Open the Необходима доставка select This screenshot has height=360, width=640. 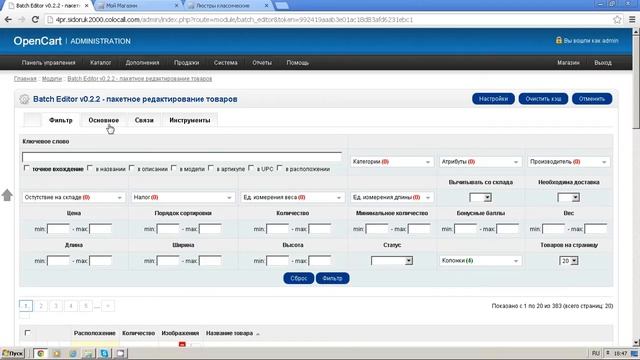pos(569,198)
